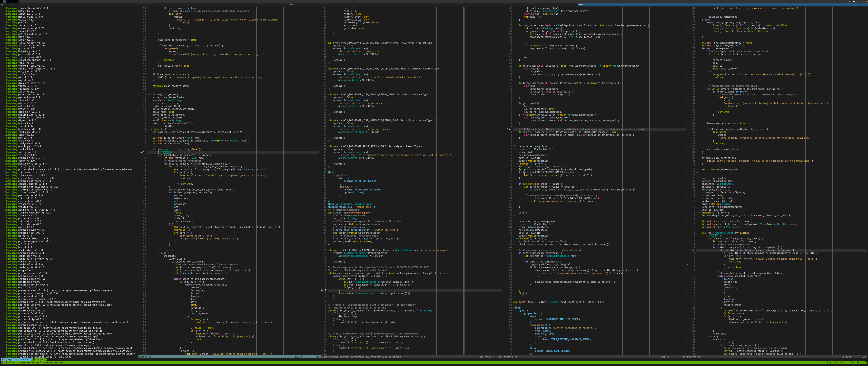Select tmux window 2:proxmox-backup-
This screenshot has width=868, height=366.
[52, 363]
